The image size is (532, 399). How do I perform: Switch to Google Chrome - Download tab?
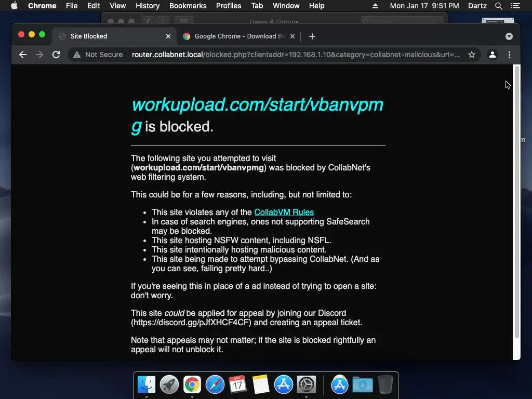(x=238, y=36)
